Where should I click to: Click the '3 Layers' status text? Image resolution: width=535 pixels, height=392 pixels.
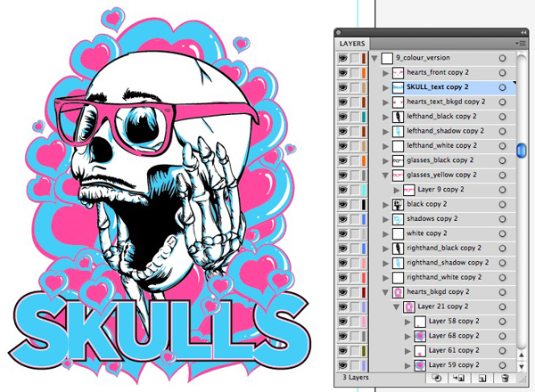point(356,378)
